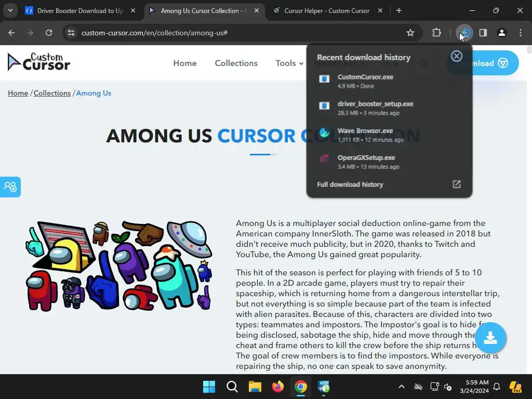Viewport: 532px width, 399px height.
Task: Click the network display tray icon
Action: pyautogui.click(x=434, y=387)
